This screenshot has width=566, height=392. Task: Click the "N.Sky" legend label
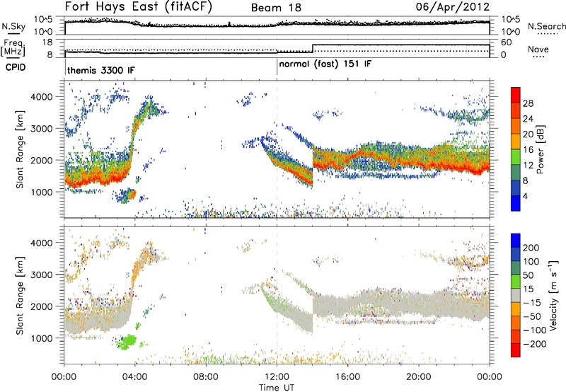click(x=13, y=26)
